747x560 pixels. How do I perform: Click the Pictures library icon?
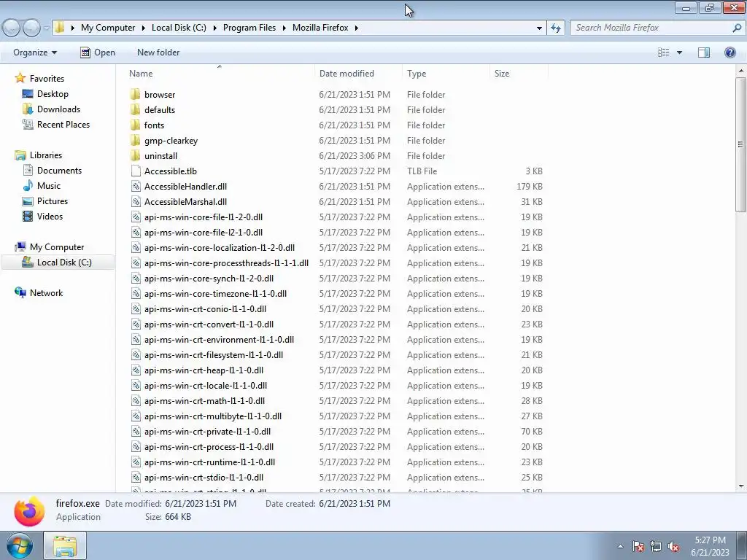(x=28, y=201)
